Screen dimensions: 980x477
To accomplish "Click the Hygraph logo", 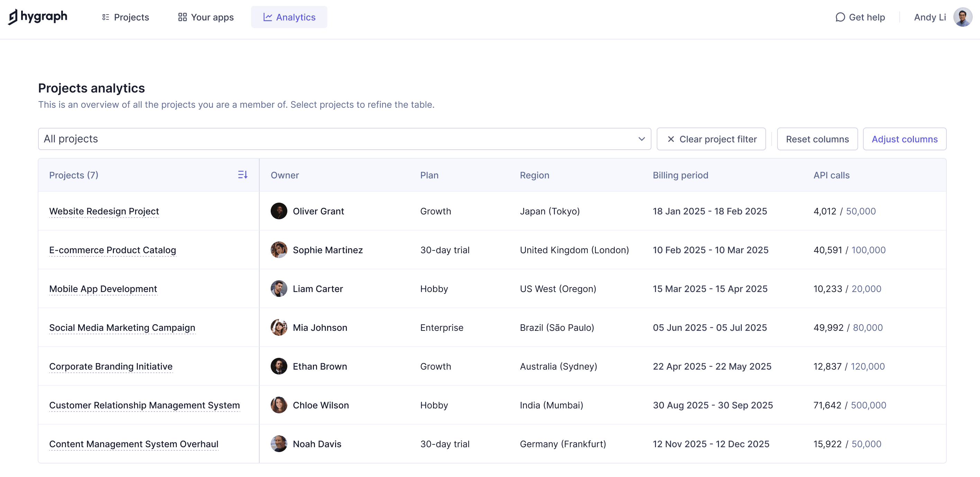I will pos(38,17).
